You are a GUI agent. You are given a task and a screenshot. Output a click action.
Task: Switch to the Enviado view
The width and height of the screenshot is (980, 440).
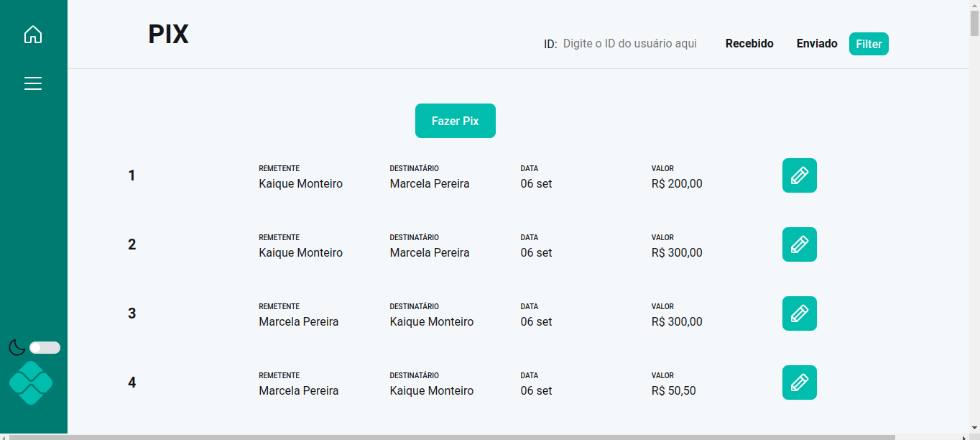point(816,43)
